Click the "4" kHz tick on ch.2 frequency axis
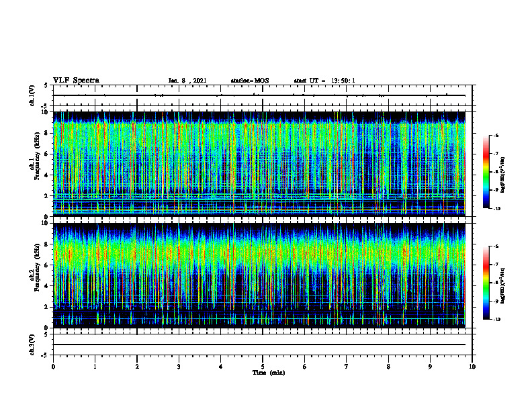The height and width of the screenshot is (411, 532). (46, 286)
